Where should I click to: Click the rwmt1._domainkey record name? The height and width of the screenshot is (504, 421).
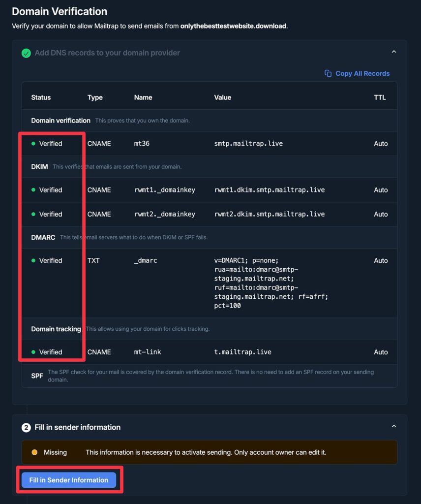coord(165,190)
